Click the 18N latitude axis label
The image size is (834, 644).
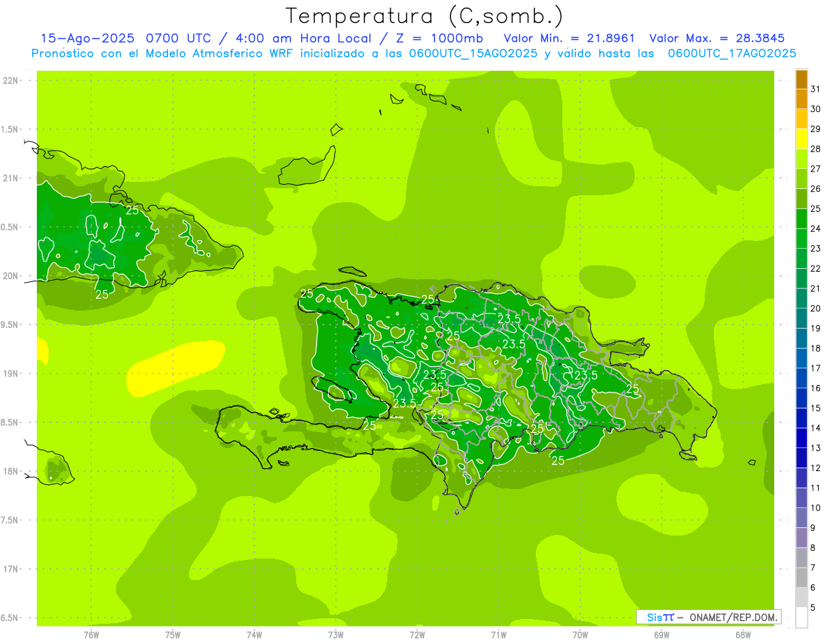(11, 471)
